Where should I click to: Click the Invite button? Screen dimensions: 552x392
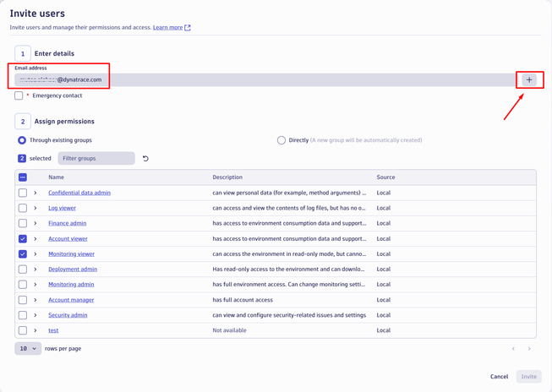(x=528, y=377)
